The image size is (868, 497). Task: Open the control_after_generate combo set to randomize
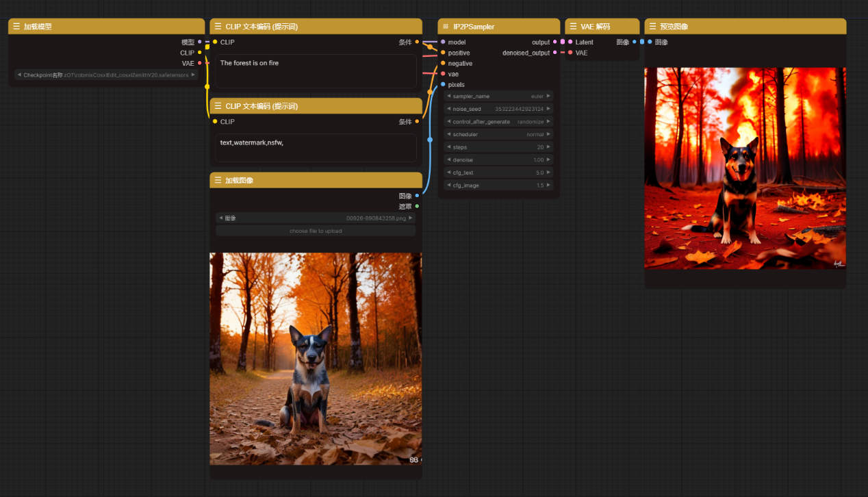pyautogui.click(x=498, y=122)
